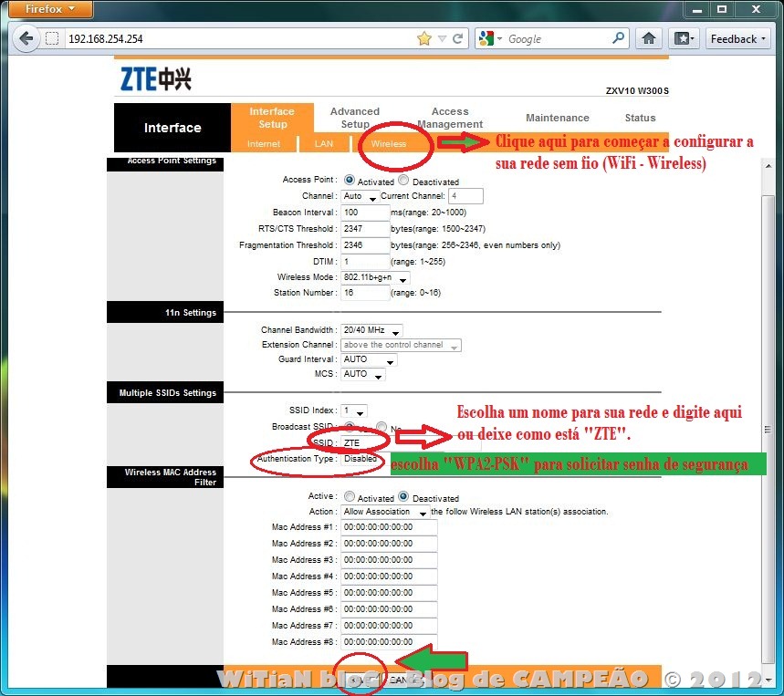Screen dimensions: 784x696
Task: Click the Mac Address #2 field
Action: pos(389,544)
